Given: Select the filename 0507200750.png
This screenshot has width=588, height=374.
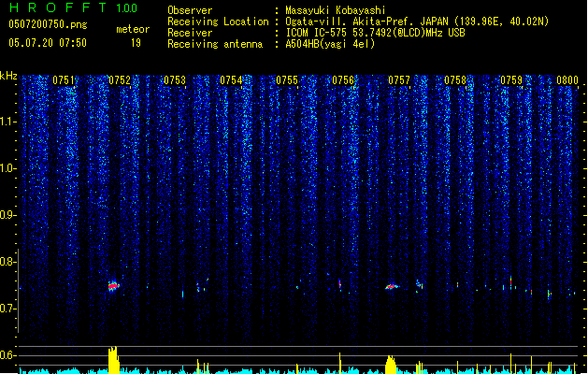Looking at the screenshot, I should [x=48, y=24].
